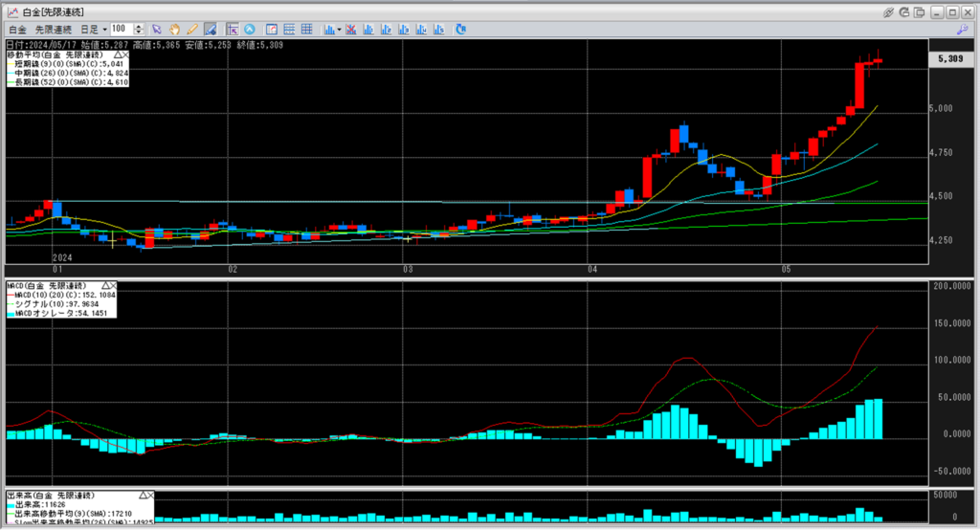Click the bar count field showing 100
The height and width of the screenshot is (530, 980).
point(122,30)
